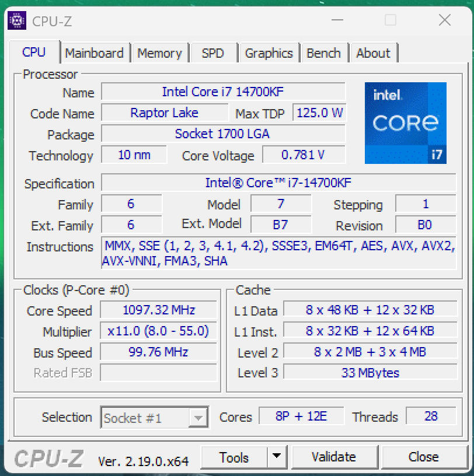Click the Level 2 value 8 x 2 MB + 3 x 4 MB
Image resolution: width=474 pixels, height=476 pixels.
[370, 352]
